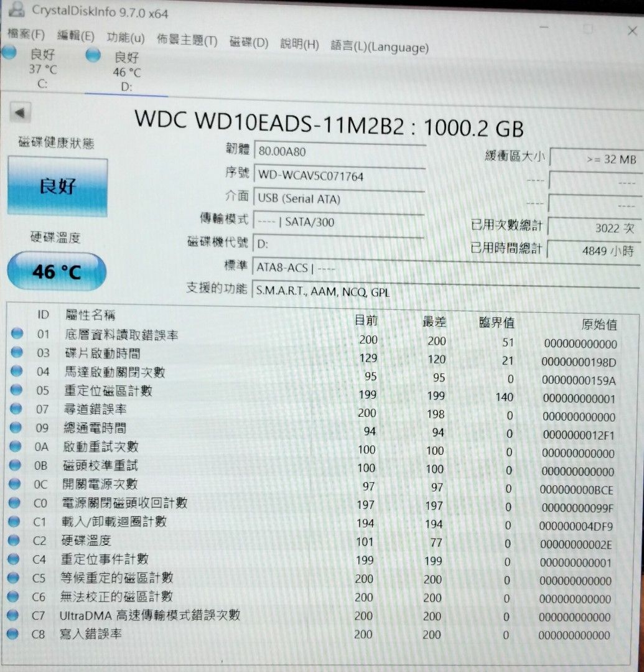Close the CrystalDiskInfo window
The width and height of the screenshot is (644, 672).
(632, 30)
